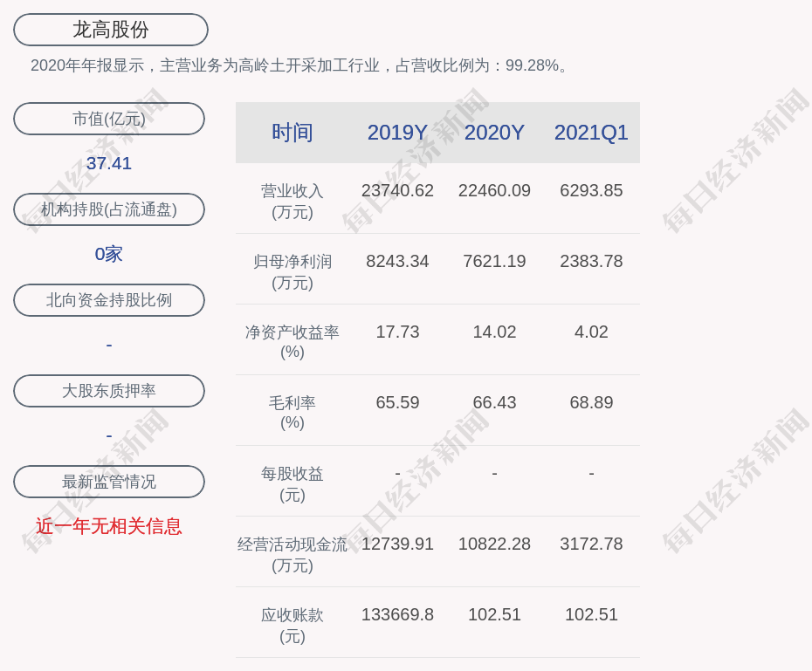Select the 0家 institutional holding value
The image size is (812, 671).
(109, 254)
